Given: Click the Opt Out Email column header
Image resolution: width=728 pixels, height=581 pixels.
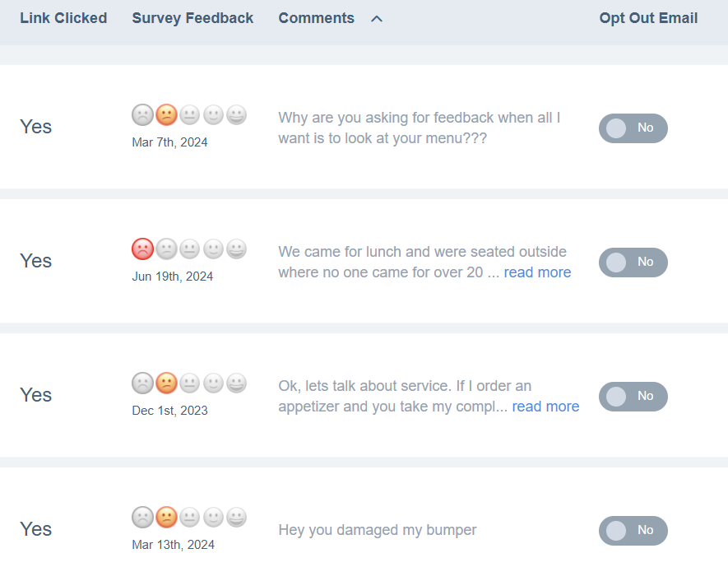Looking at the screenshot, I should [648, 18].
